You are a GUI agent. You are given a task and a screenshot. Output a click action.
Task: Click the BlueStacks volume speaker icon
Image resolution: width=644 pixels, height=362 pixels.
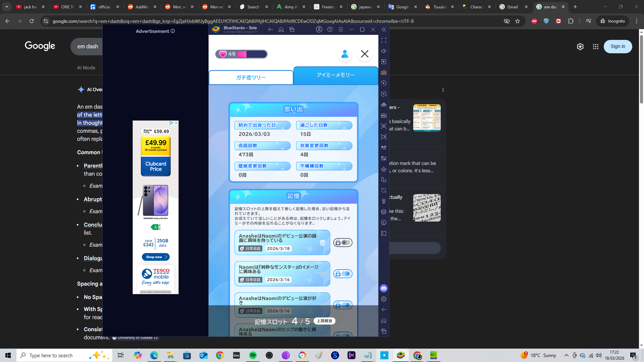384,51
